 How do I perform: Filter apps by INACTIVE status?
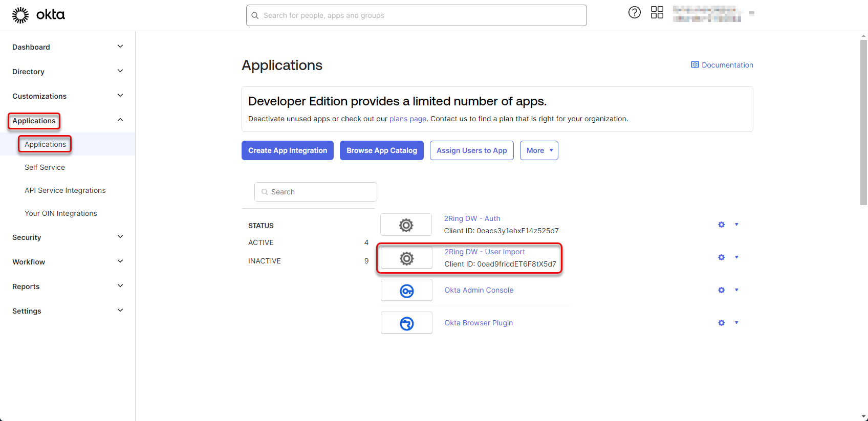265,261
